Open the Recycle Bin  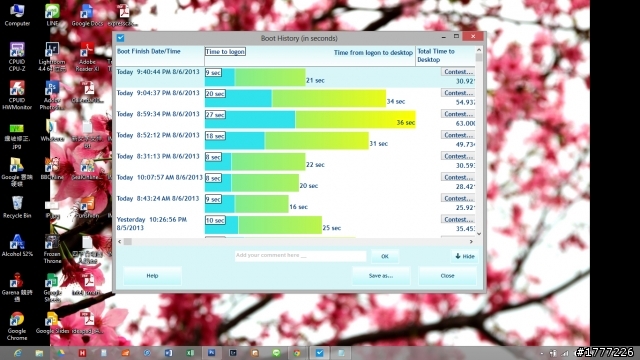pos(17,207)
